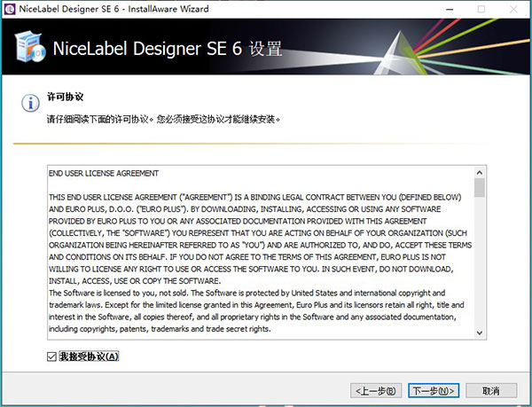
Task: Cancel setup with the 取消 button
Action: pos(491,391)
